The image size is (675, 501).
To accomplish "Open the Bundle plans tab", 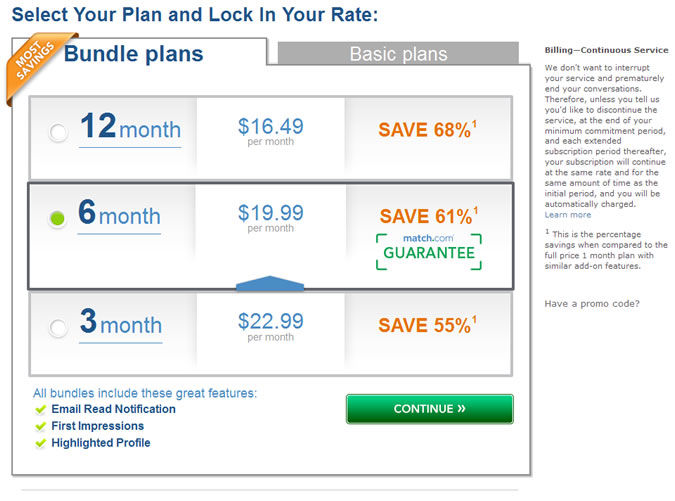I will (133, 54).
